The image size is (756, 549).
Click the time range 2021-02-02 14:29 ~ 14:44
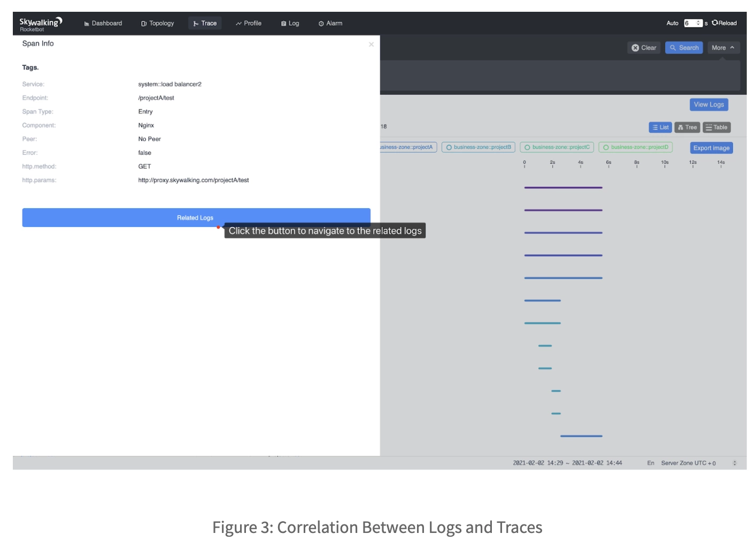tap(567, 463)
